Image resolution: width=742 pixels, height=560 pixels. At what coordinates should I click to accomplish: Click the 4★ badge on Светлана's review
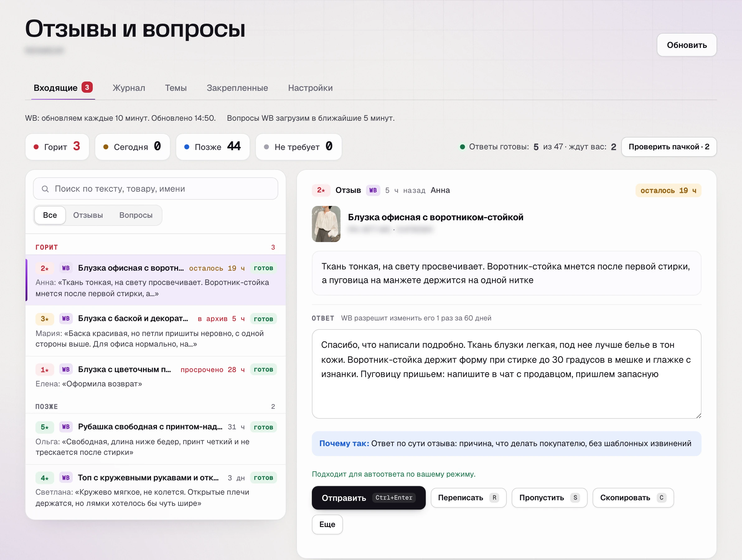pyautogui.click(x=45, y=478)
